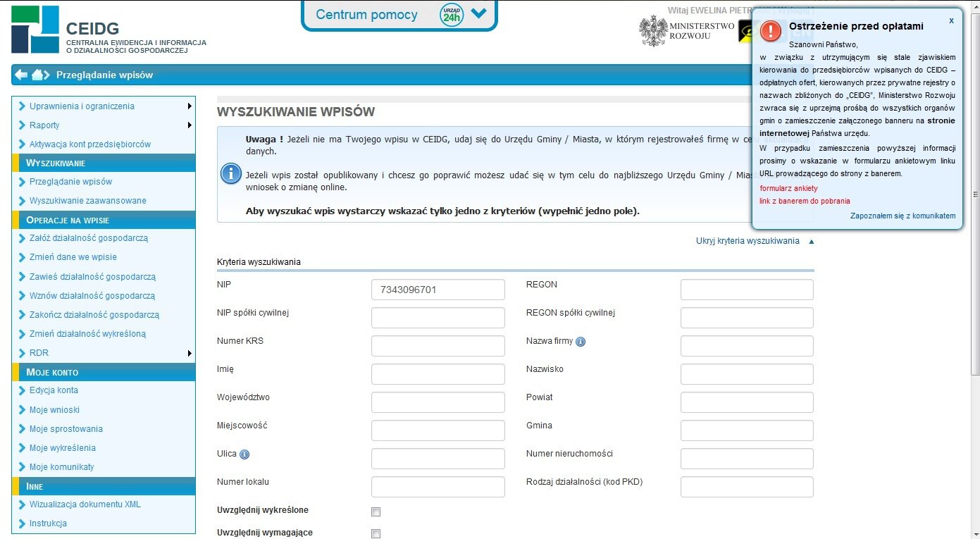Viewport: 980px width, 539px height.
Task: Click Nazwa firmy input field
Action: [x=747, y=346]
